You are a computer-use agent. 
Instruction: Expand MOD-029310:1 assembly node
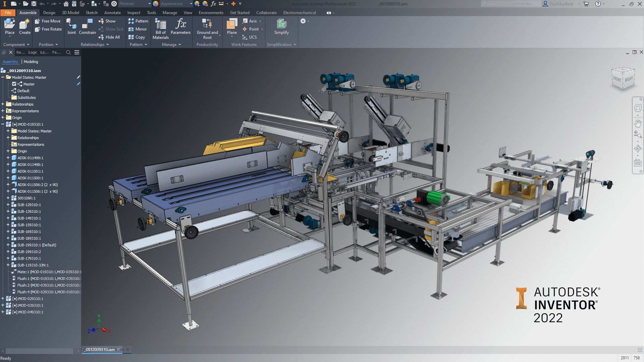[x=3, y=298]
